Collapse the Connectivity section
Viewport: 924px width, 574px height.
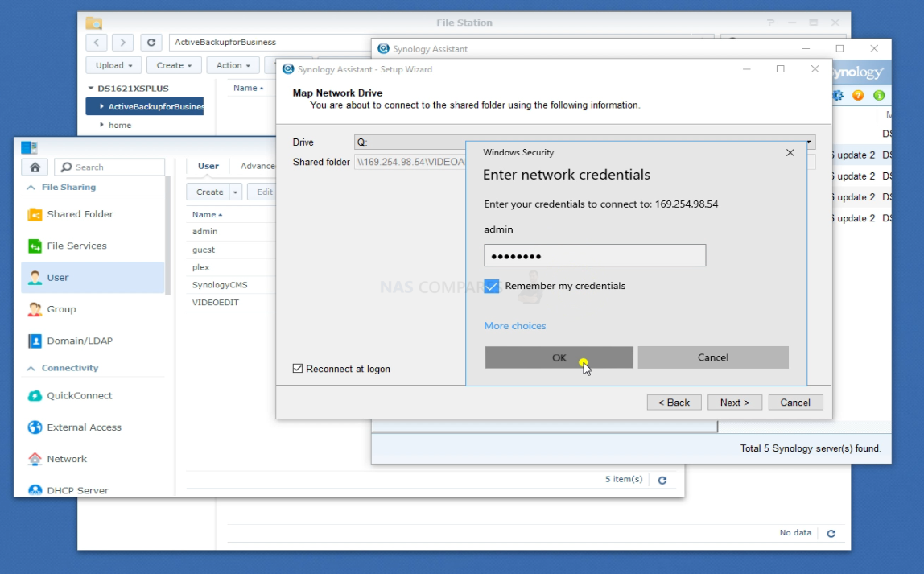(31, 369)
